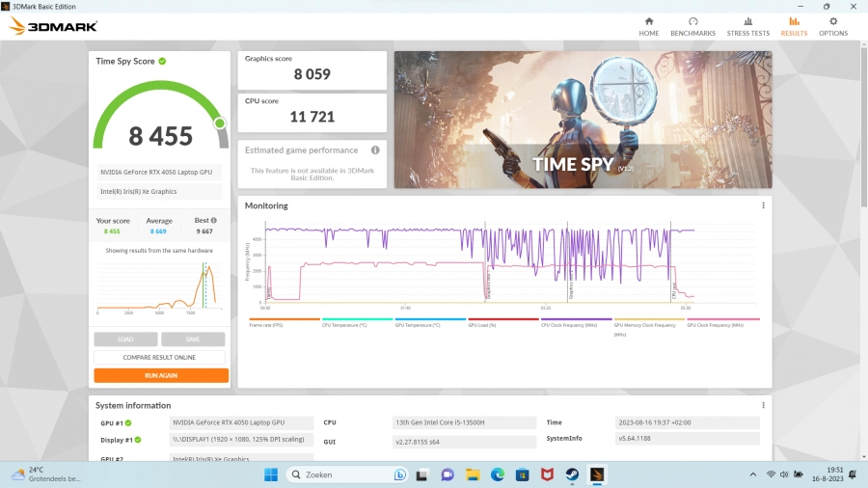Click the 3DMark logo
The height and width of the screenshot is (488, 868).
click(54, 26)
